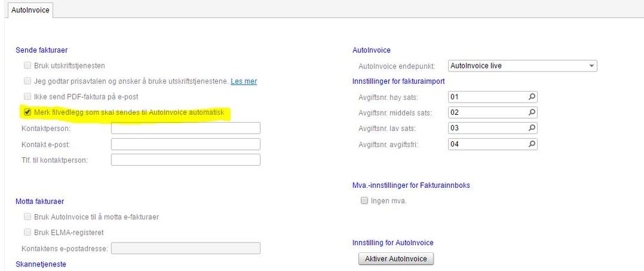The height and width of the screenshot is (271, 644).
Task: Click Innstilling for AutoInvoice heading
Action: point(393,243)
